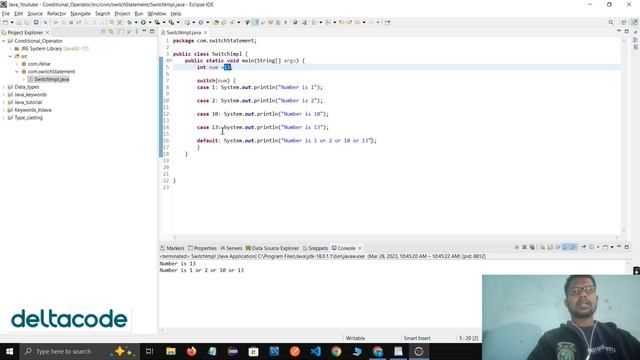The height and width of the screenshot is (360, 640).
Task: Click Collapse All in Project Explorer
Action: [102, 32]
